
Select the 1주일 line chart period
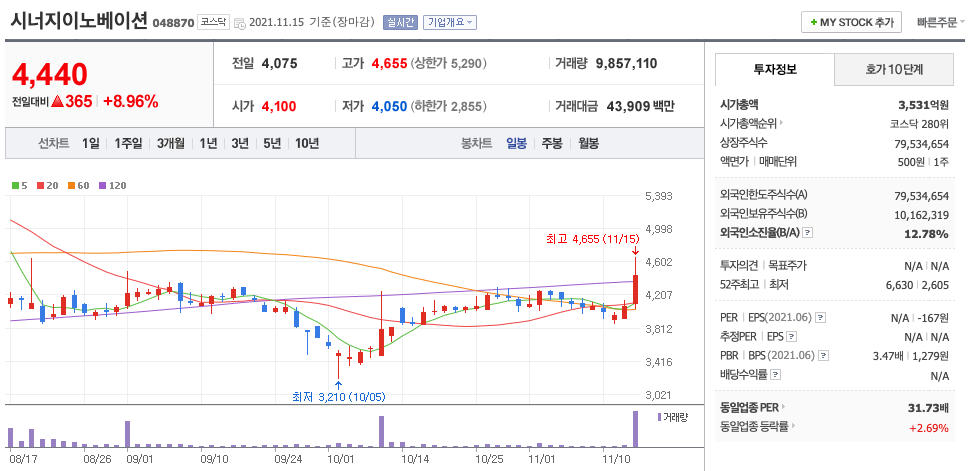point(128,144)
